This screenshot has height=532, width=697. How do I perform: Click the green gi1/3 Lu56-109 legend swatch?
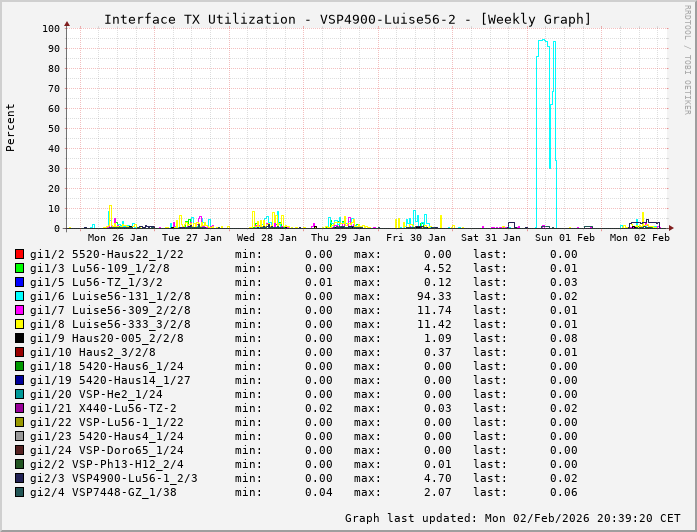pos(19,268)
